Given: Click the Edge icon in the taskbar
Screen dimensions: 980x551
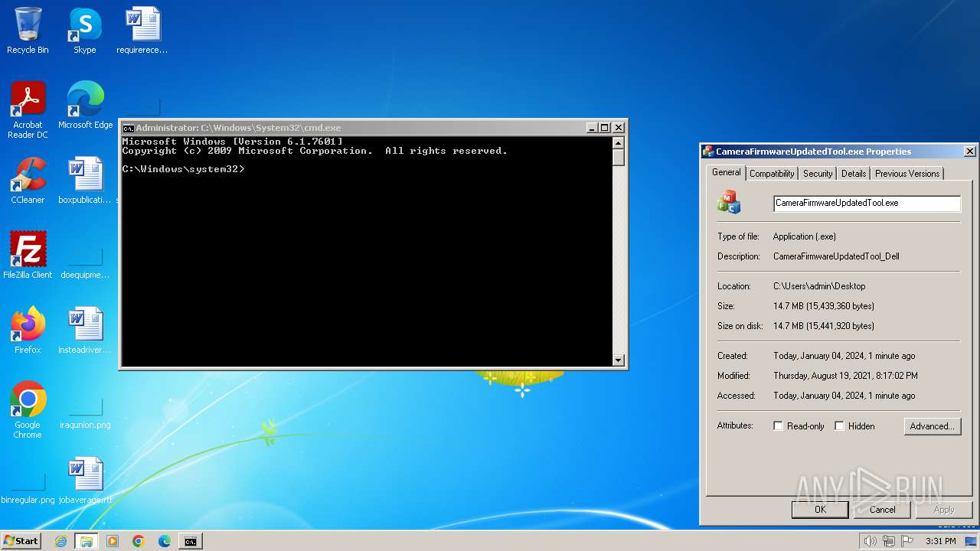Looking at the screenshot, I should [165, 541].
